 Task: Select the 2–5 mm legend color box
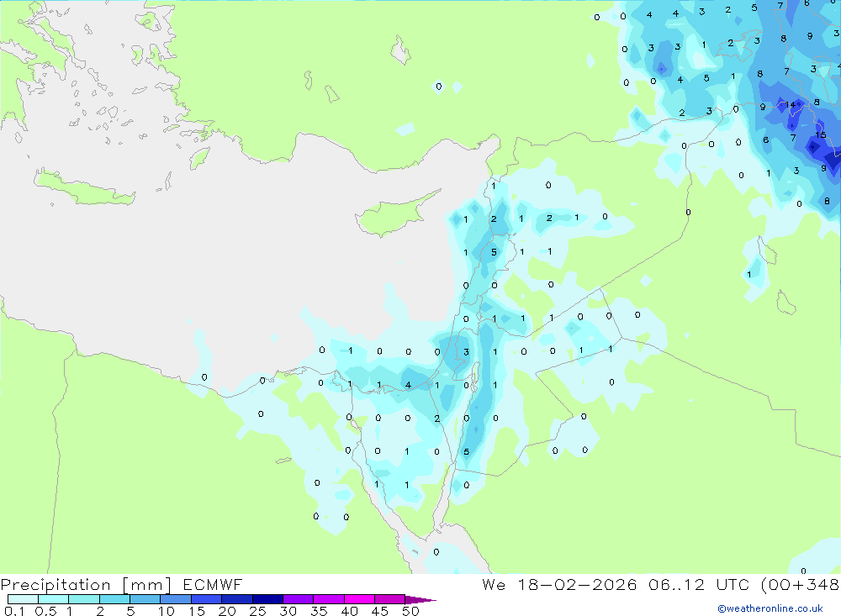pyautogui.click(x=114, y=599)
